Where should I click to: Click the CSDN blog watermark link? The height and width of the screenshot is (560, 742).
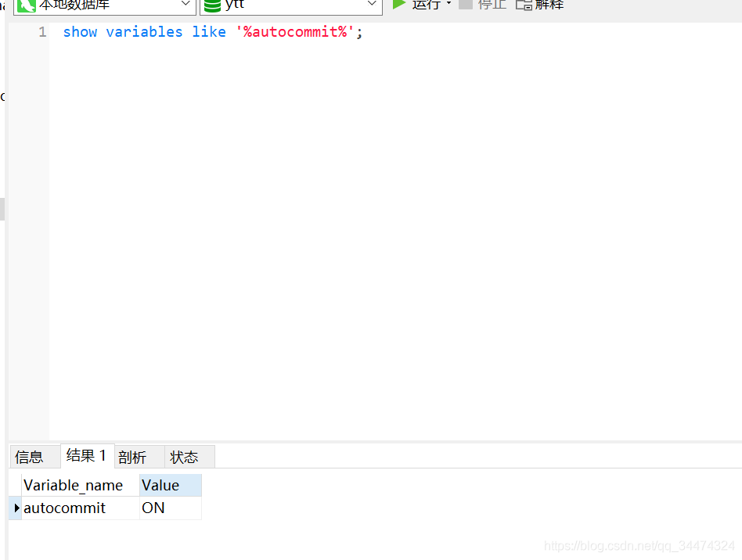637,546
